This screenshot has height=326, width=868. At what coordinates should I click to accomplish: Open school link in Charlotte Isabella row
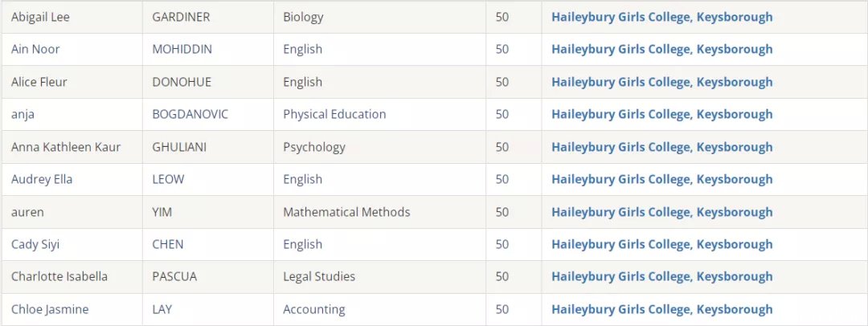(661, 277)
